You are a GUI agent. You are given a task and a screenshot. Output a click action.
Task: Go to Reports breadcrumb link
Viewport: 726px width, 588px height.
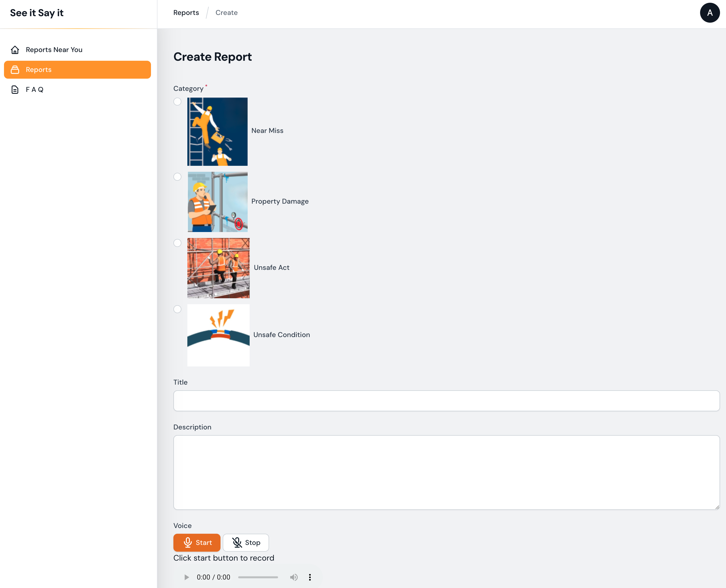click(x=186, y=13)
